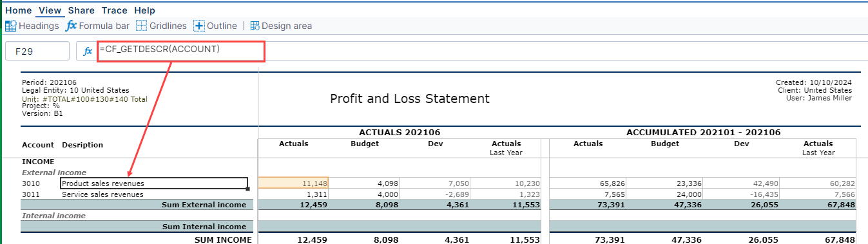Click the fx icon beside the formula field
Screen dimensions: 868x244
point(88,51)
